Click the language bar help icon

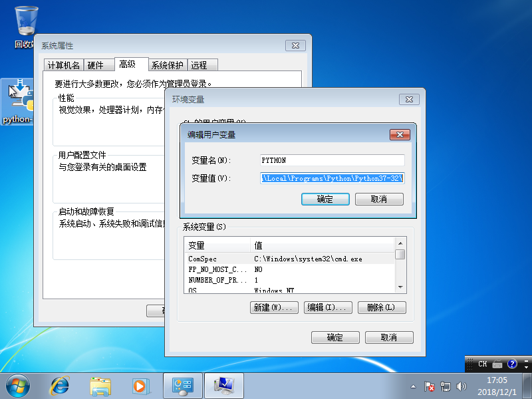[512, 364]
